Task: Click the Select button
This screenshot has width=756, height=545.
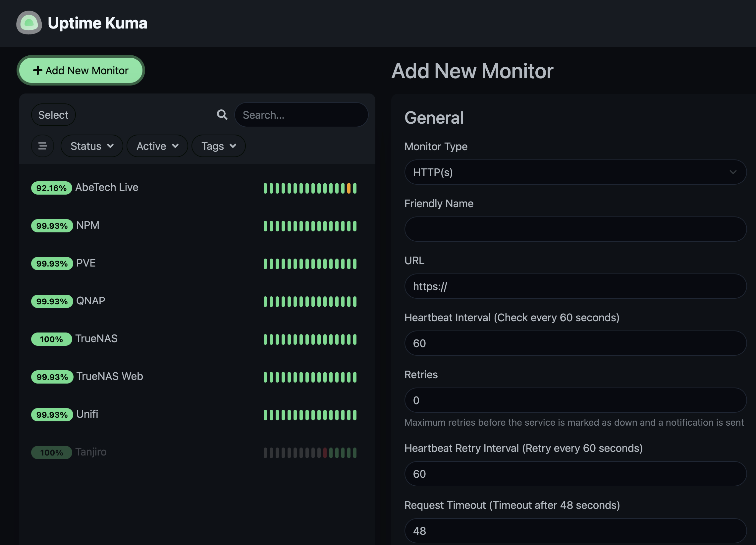Action: (53, 115)
